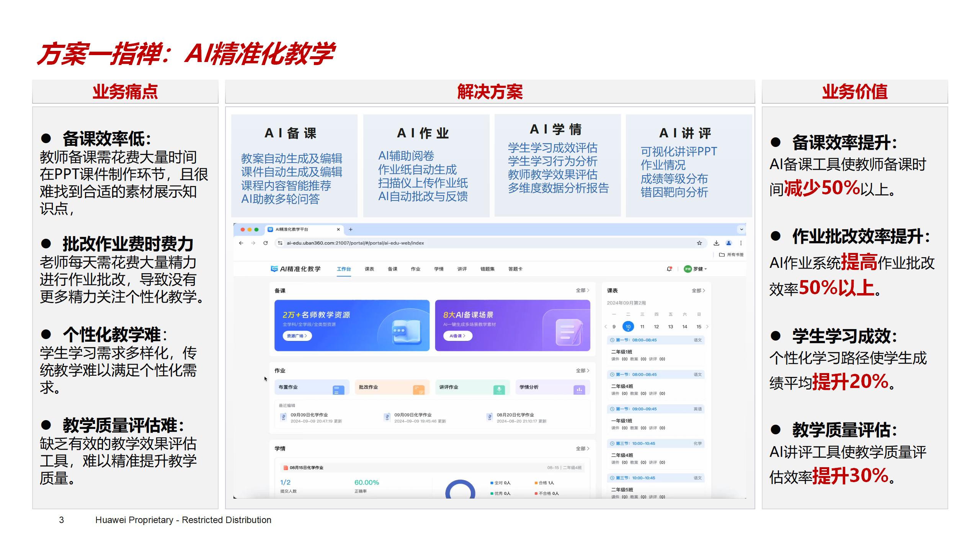The height and width of the screenshot is (551, 980).
Task: Click the AI精准化教学 logo
Action: coord(296,269)
